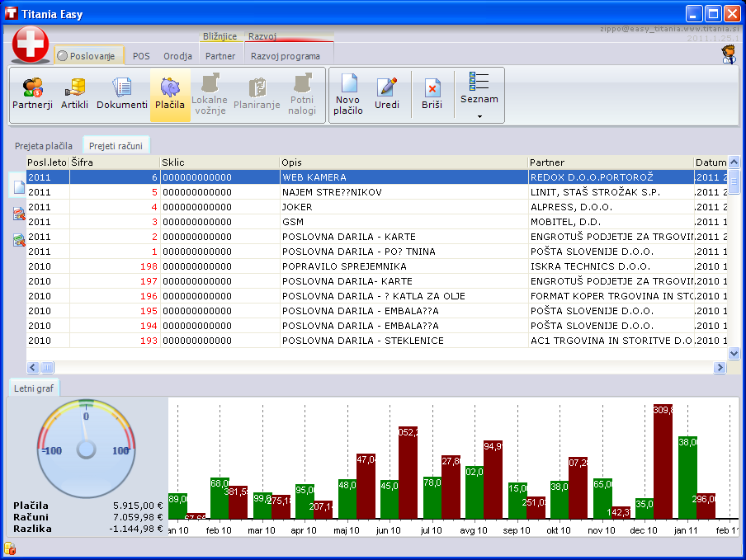Click the green jan 11 chart bar
Image resolution: width=746 pixels, height=560 pixels.
(687, 478)
